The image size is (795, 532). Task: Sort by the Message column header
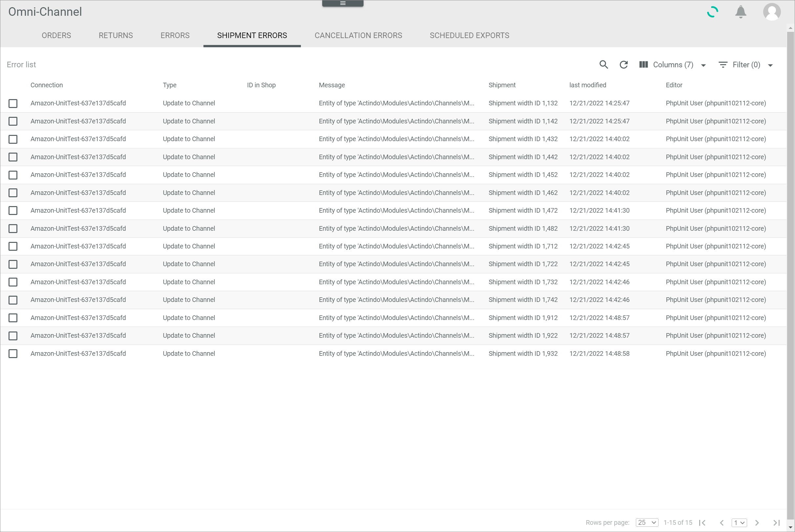point(332,85)
